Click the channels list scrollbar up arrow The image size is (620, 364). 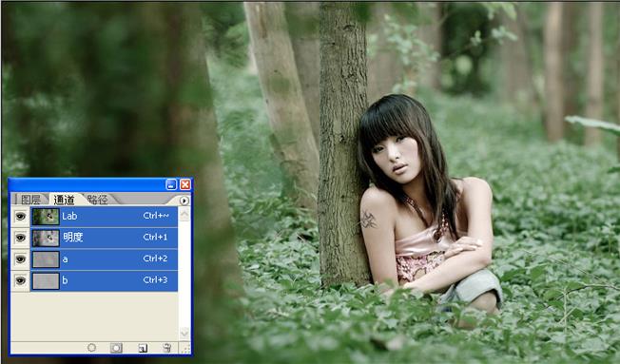(x=184, y=214)
